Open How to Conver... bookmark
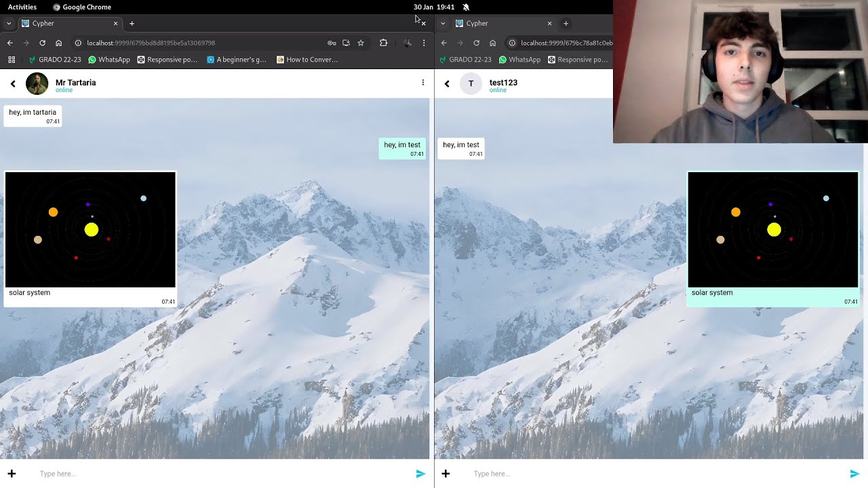868x488 pixels. pyautogui.click(x=307, y=60)
